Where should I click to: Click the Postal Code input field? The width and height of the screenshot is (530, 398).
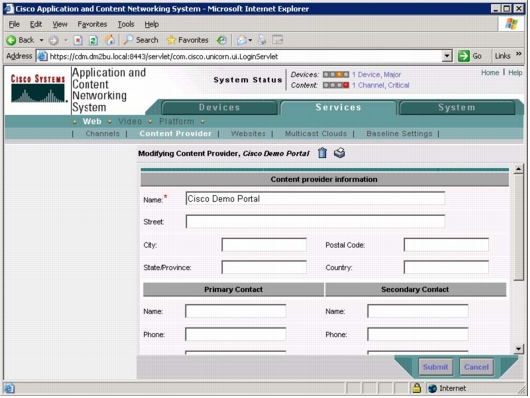coord(446,245)
